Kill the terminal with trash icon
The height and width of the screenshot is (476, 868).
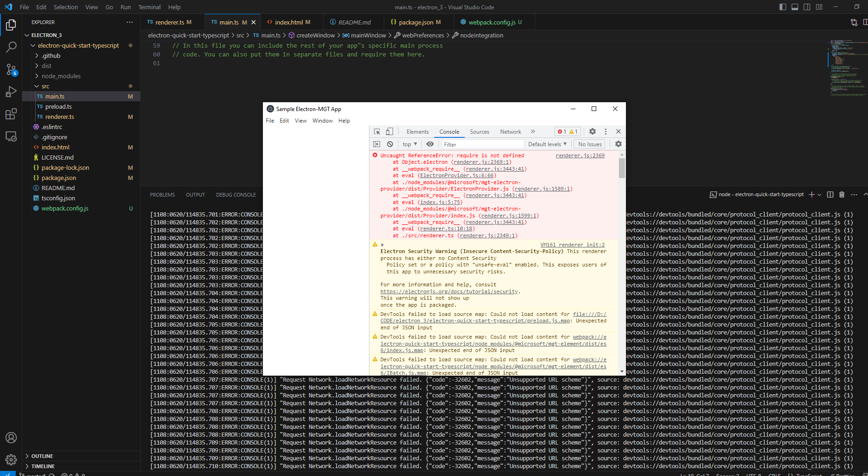coord(842,194)
